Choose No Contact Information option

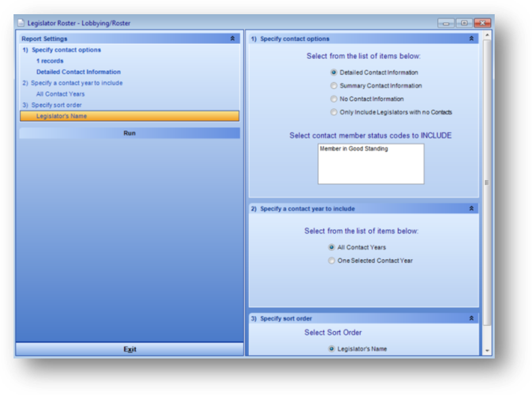pos(334,99)
